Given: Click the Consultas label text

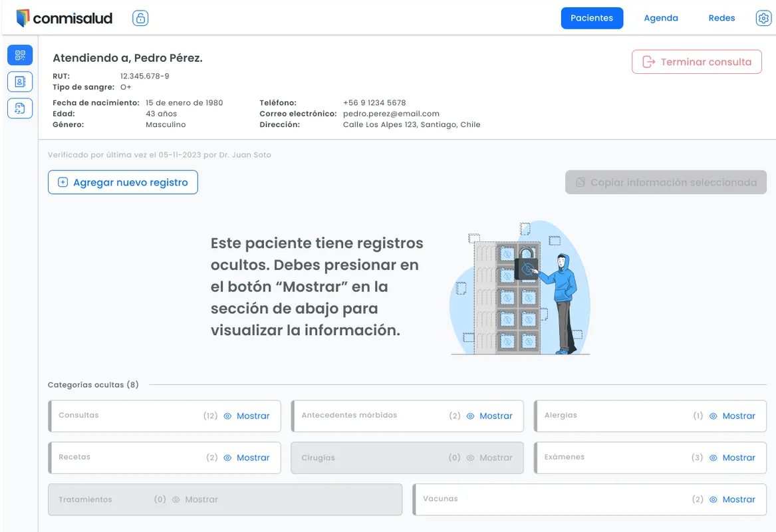Looking at the screenshot, I should (78, 415).
